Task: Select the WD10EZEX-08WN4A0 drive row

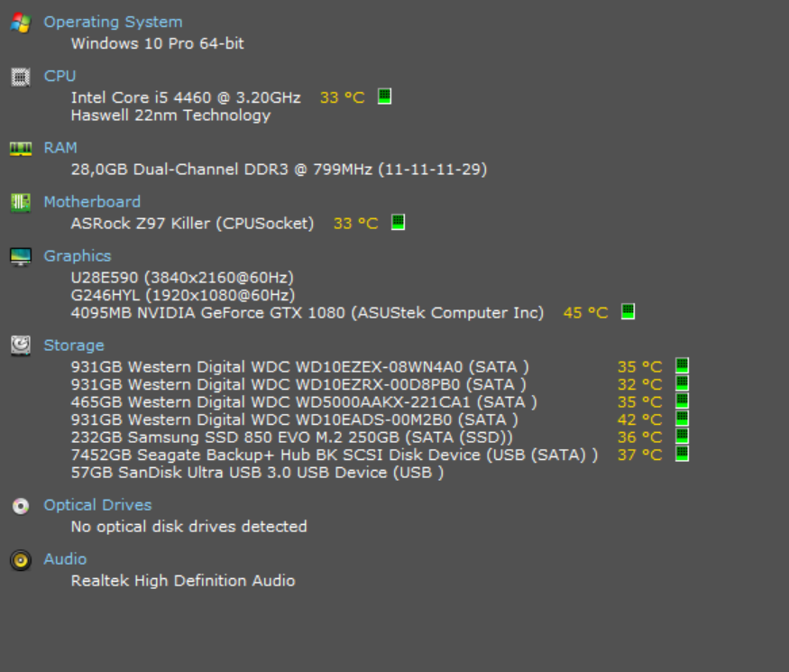Action: 300,367
